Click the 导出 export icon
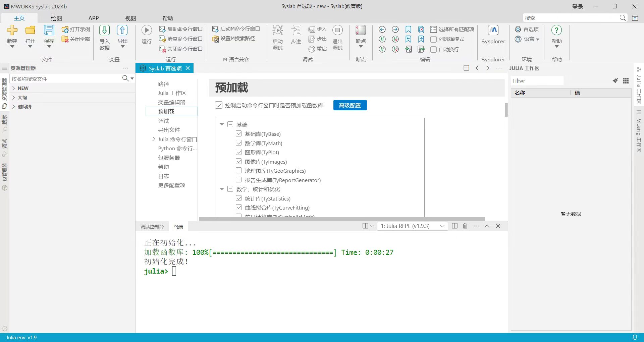Viewport: 644px width, 342px height. pos(122,30)
